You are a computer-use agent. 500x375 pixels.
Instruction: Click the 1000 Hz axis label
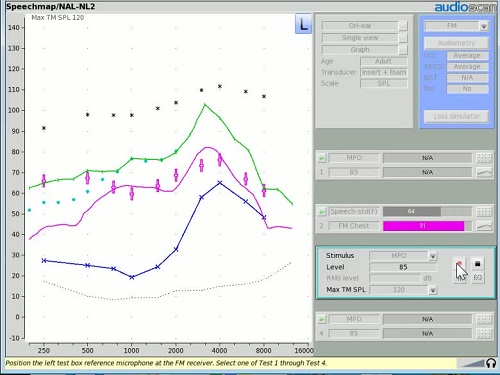point(131,351)
